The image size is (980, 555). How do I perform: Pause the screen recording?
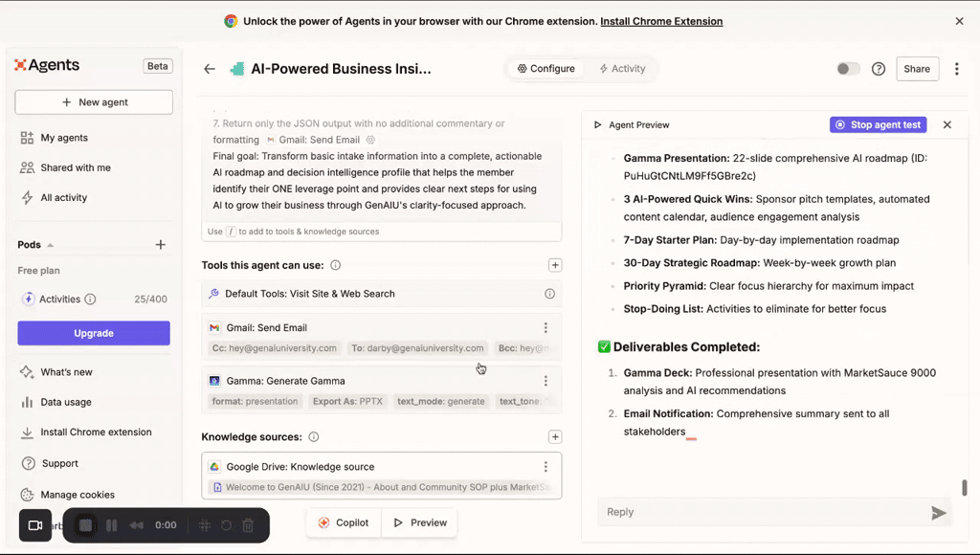pyautogui.click(x=112, y=525)
